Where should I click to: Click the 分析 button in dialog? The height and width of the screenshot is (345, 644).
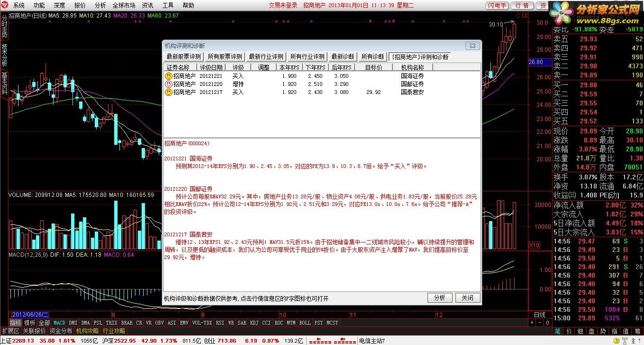click(x=439, y=298)
